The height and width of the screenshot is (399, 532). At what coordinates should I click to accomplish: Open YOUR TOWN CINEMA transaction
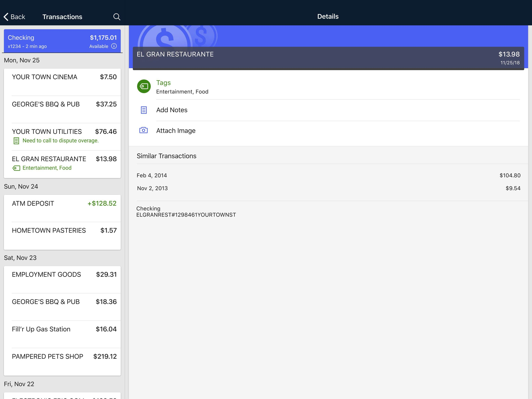pos(62,82)
